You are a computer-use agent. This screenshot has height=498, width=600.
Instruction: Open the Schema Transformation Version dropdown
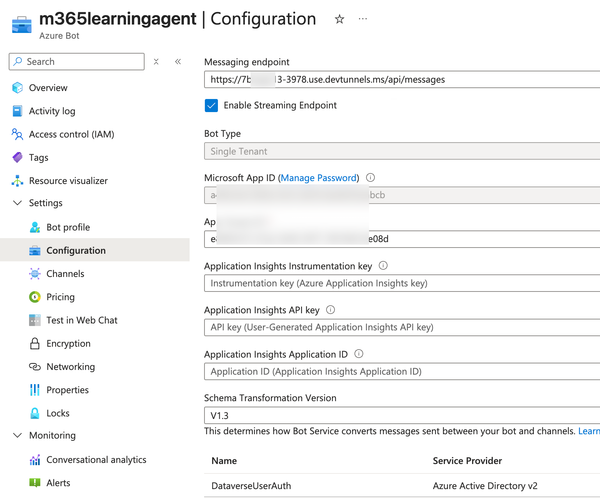[402, 415]
